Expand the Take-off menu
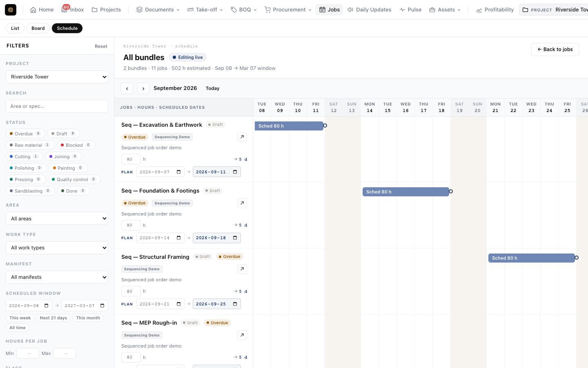Viewport: 588px width, 368px height. (x=205, y=10)
